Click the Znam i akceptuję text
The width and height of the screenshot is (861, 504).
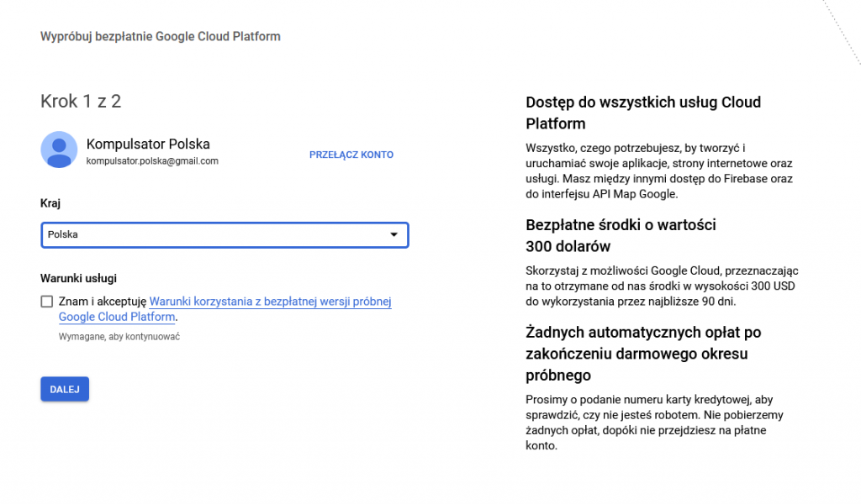pyautogui.click(x=103, y=302)
